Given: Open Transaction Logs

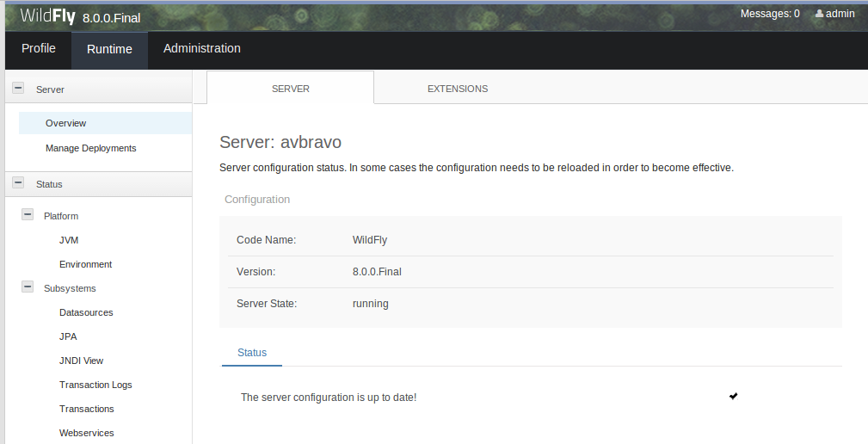Looking at the screenshot, I should click(x=95, y=385).
